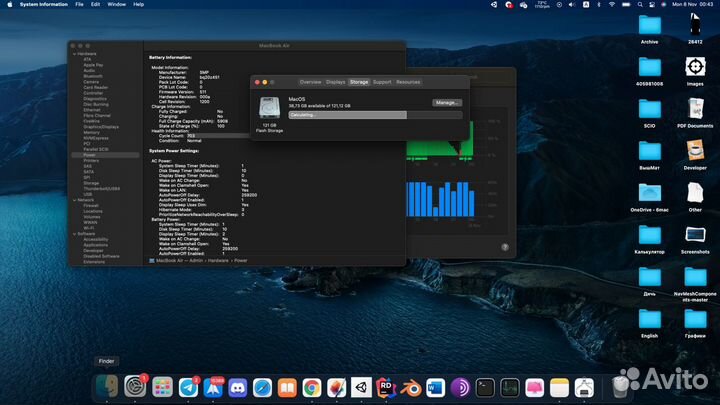Open System Preferences in the Dock

pyautogui.click(x=135, y=386)
